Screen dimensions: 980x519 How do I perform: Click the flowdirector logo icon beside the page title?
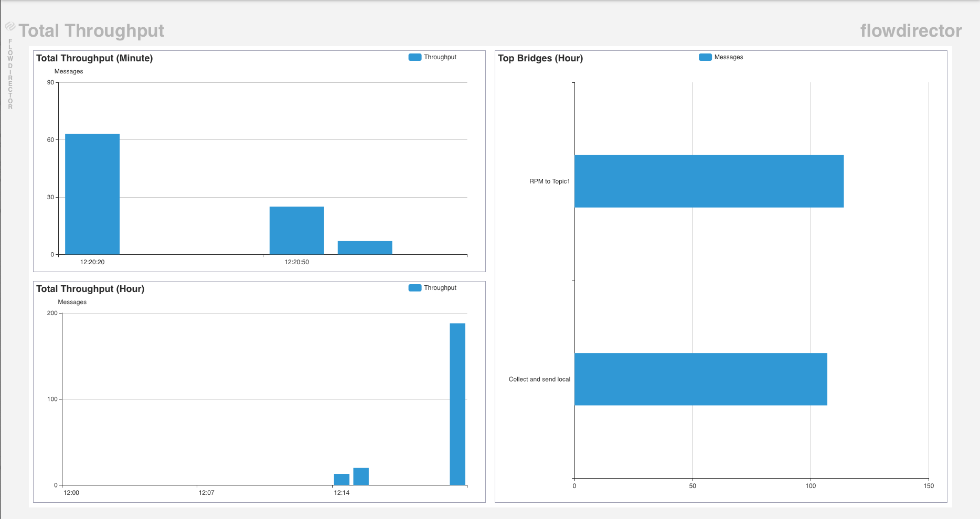click(10, 26)
